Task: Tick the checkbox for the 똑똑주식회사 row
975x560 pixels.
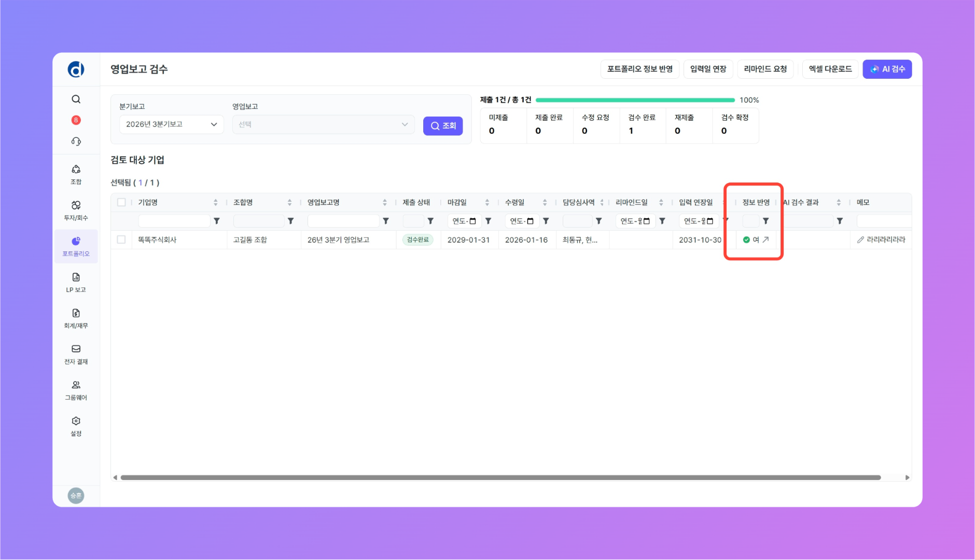Action: 121,240
